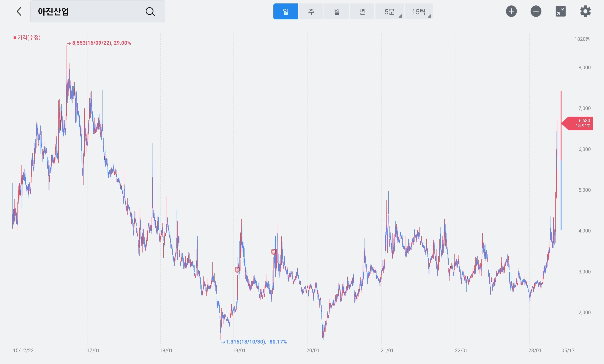
Task: Click the 5,000 price axis label
Action: click(584, 190)
